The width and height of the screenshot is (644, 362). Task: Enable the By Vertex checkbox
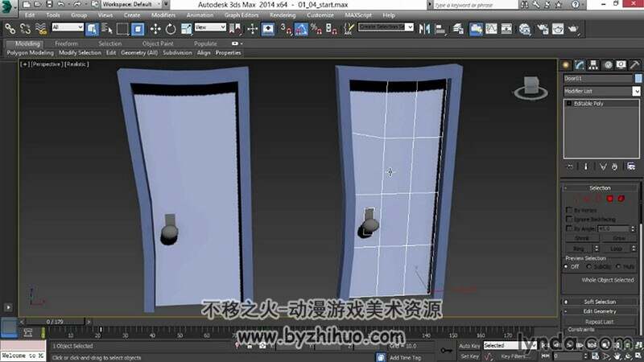point(569,210)
